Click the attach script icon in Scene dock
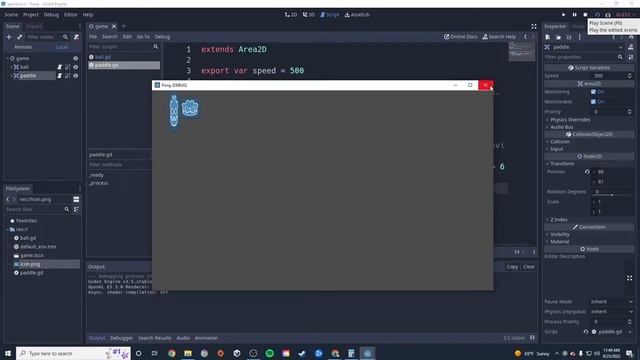Image resolution: width=640 pixels, height=360 pixels. click(x=76, y=37)
